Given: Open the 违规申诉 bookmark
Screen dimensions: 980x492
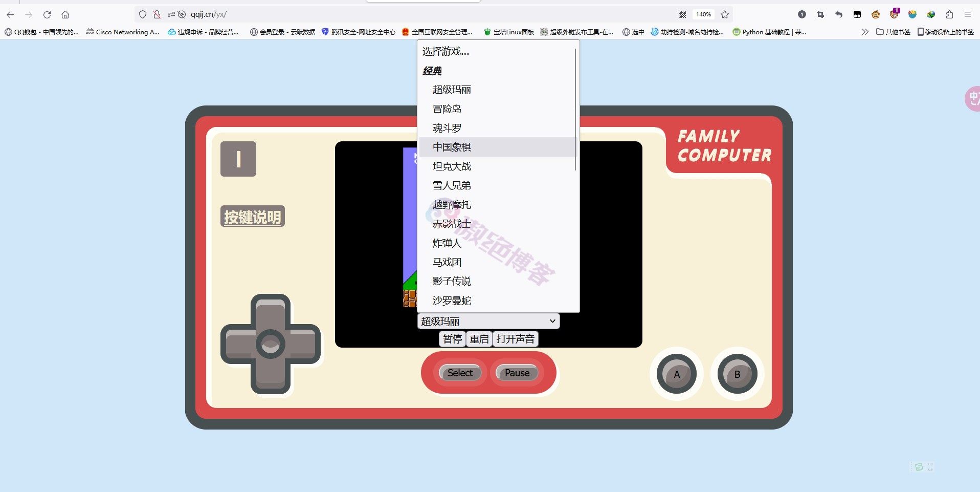Looking at the screenshot, I should point(203,32).
